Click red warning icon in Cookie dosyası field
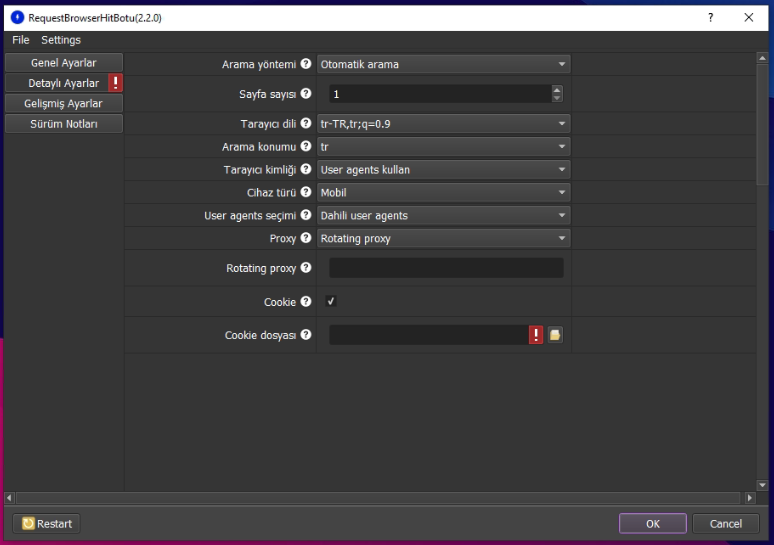The height and width of the screenshot is (545, 774). tap(536, 335)
